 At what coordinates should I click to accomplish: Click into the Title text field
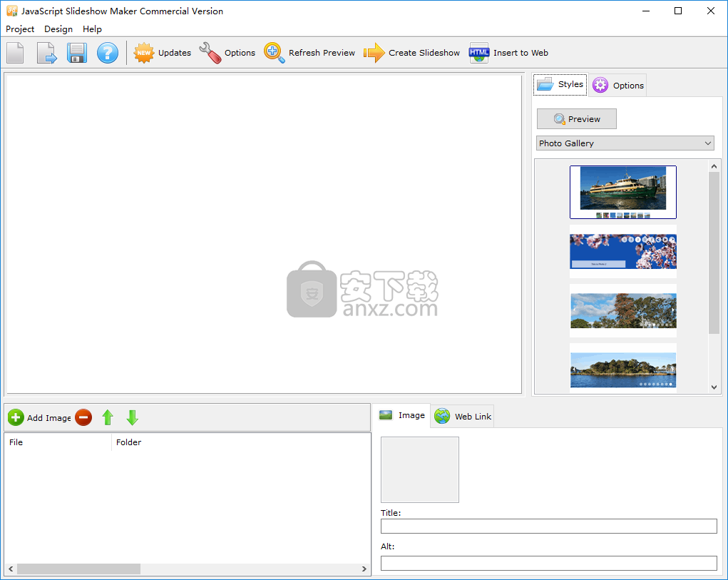tap(548, 526)
